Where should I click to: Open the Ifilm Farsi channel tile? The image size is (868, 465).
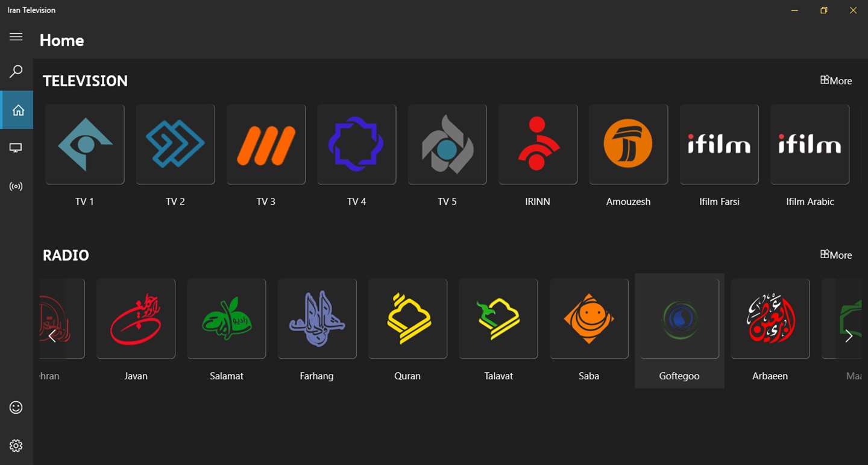click(720, 144)
